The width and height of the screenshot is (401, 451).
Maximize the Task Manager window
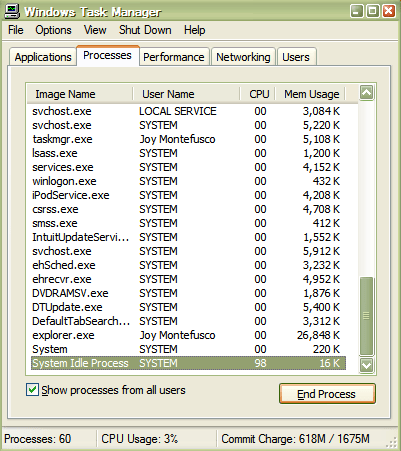point(373,11)
